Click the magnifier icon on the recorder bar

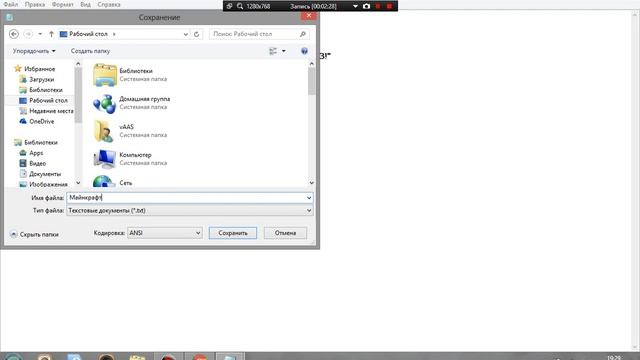(x=240, y=6)
